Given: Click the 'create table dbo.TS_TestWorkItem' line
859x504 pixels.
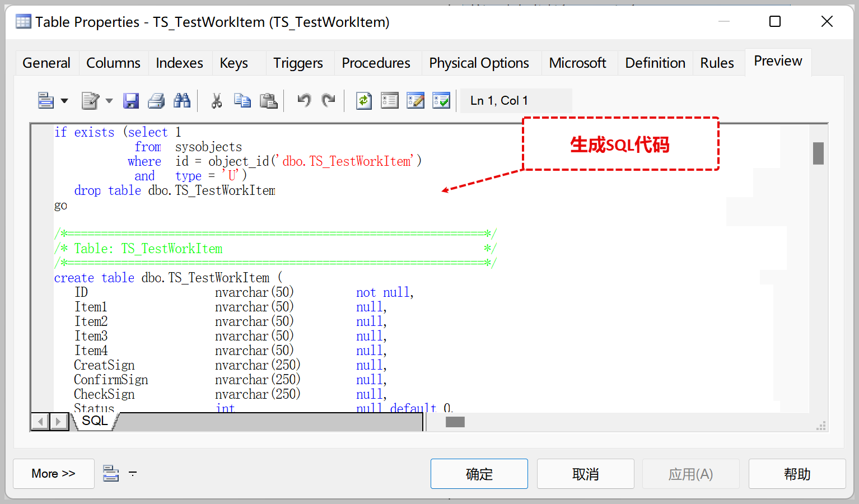Looking at the screenshot, I should [169, 278].
